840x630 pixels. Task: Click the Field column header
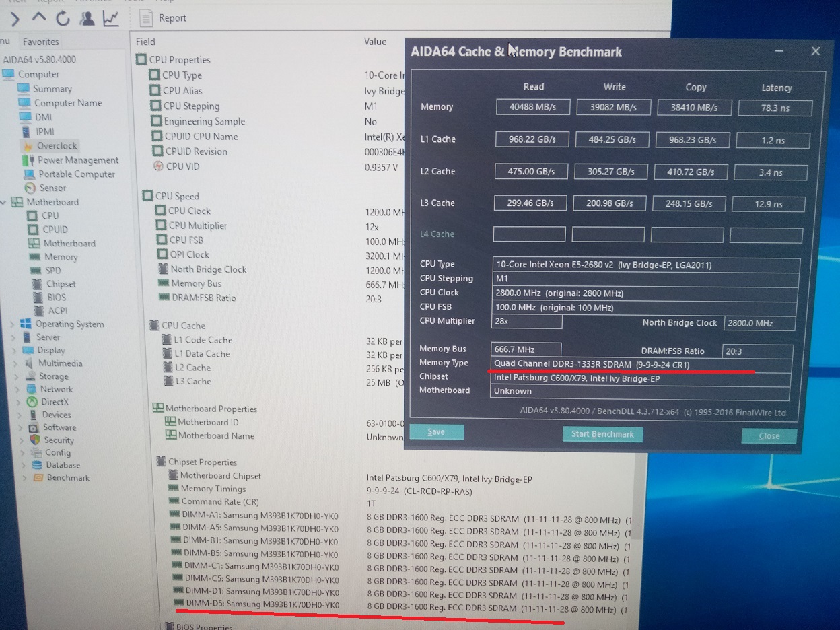pyautogui.click(x=145, y=42)
